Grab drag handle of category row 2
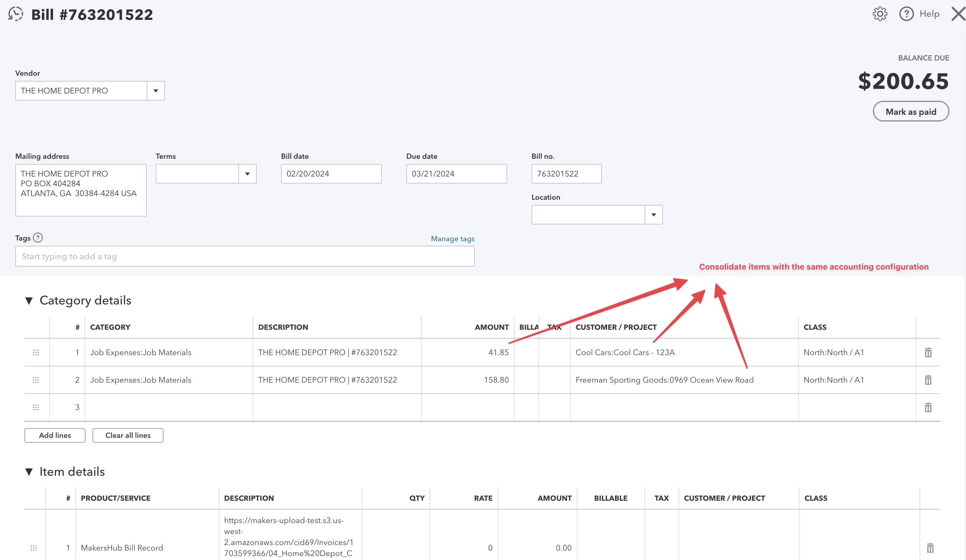This screenshot has height=560, width=966. tap(36, 380)
